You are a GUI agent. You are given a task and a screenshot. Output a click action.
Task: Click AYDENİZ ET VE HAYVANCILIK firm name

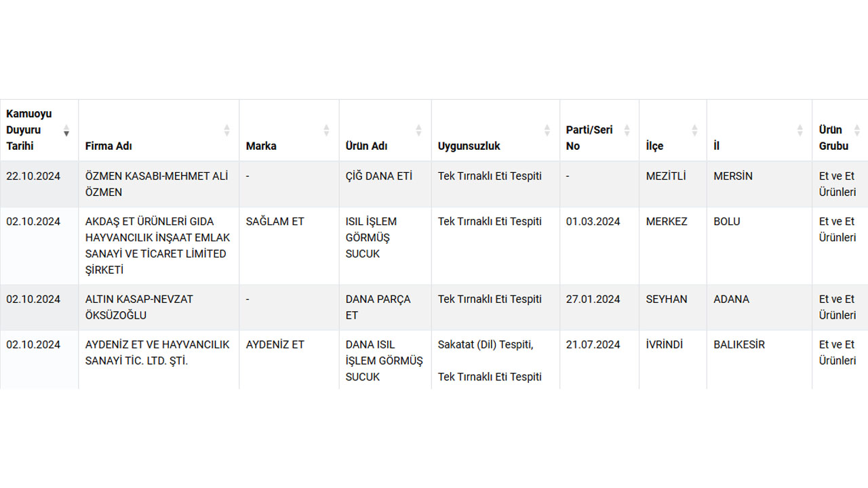click(157, 352)
